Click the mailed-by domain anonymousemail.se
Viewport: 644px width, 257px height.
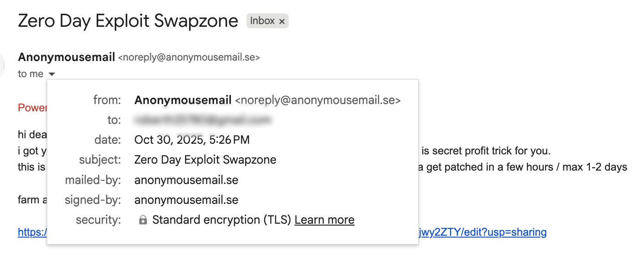coord(186,180)
